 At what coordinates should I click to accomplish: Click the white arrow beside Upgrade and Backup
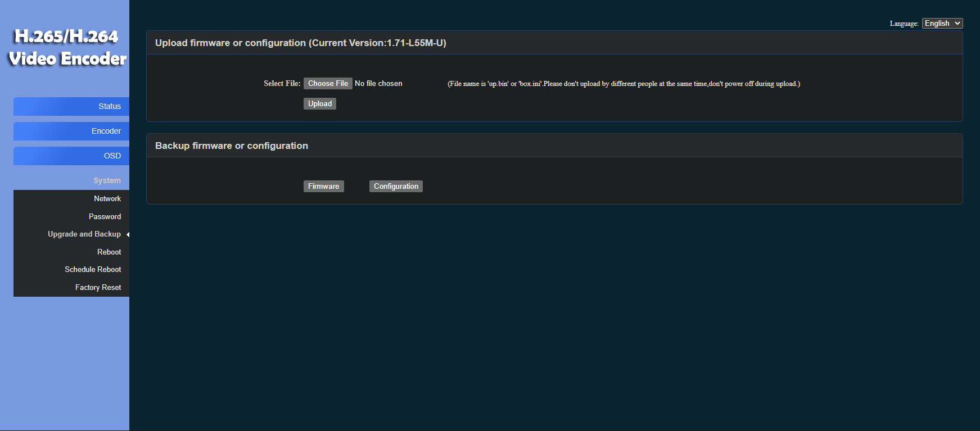click(128, 234)
